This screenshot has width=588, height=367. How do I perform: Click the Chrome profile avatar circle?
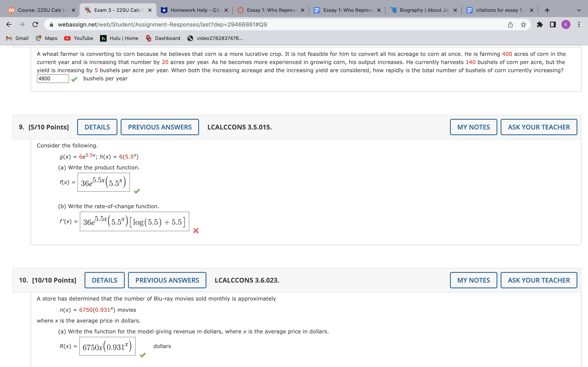(566, 24)
